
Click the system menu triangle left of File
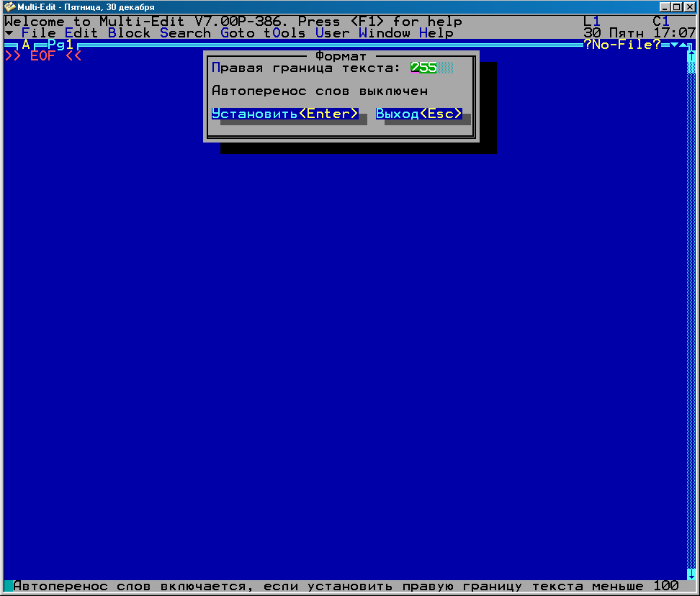pos(9,33)
